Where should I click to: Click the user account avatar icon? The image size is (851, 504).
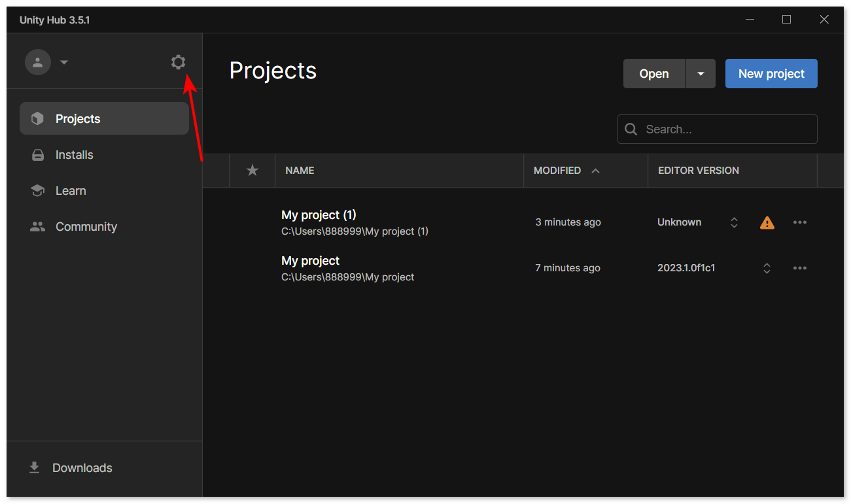(38, 62)
